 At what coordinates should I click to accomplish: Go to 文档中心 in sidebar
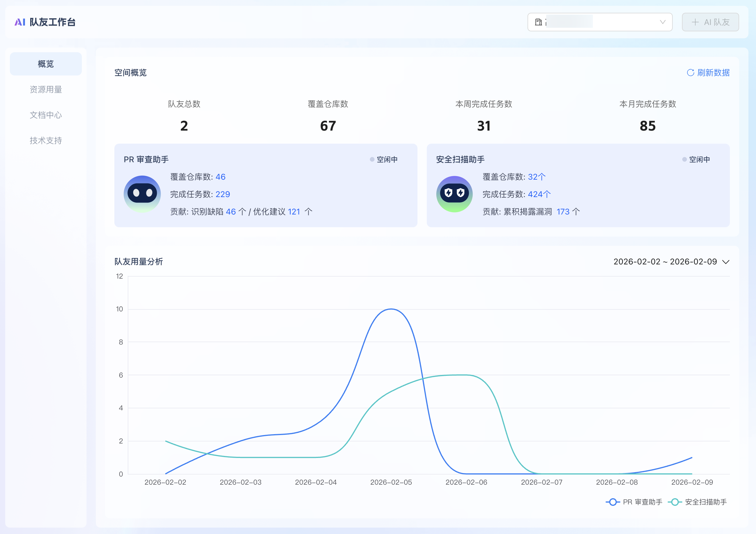pyautogui.click(x=46, y=115)
